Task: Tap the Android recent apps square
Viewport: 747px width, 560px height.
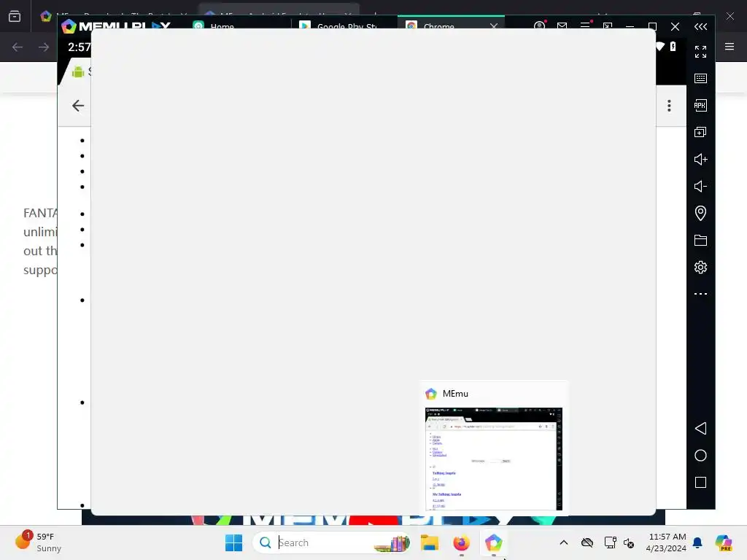Action: point(700,483)
